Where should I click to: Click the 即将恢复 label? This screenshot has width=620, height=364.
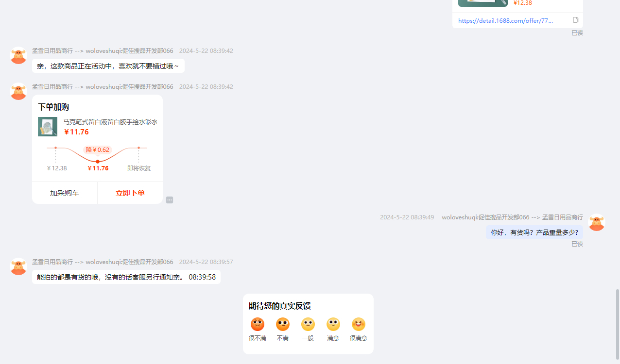click(x=139, y=168)
